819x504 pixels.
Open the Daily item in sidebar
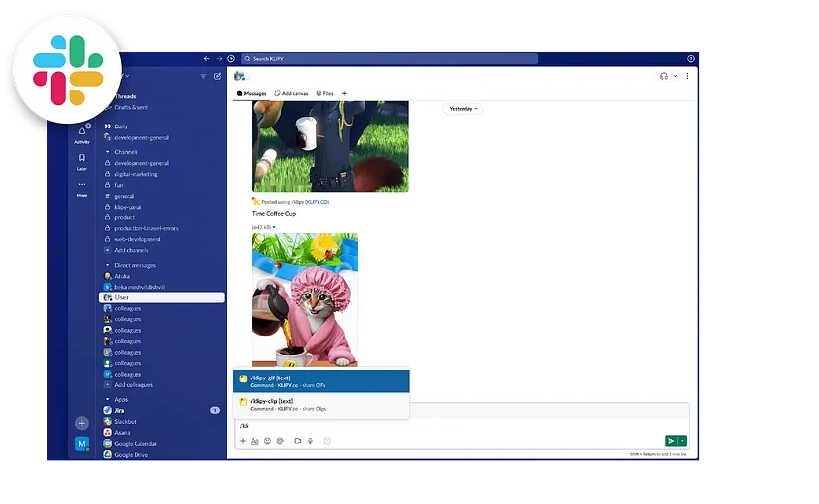click(121, 126)
